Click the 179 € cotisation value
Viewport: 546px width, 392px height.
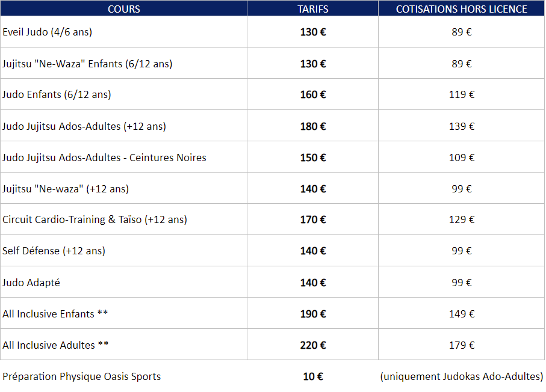click(462, 345)
